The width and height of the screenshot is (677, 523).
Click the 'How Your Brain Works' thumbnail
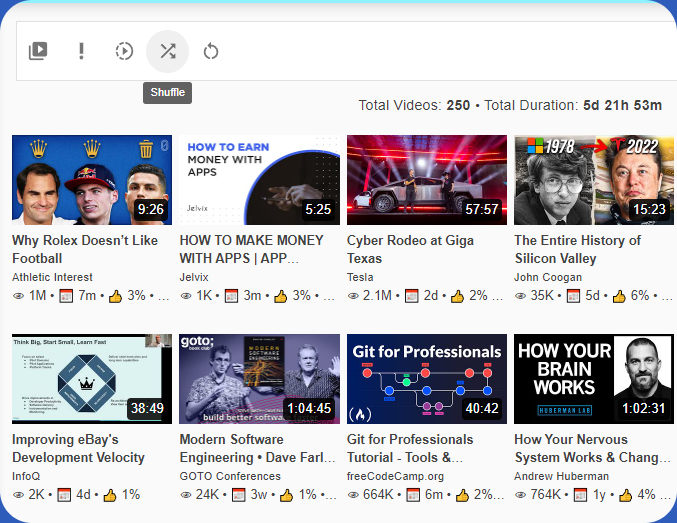[594, 379]
